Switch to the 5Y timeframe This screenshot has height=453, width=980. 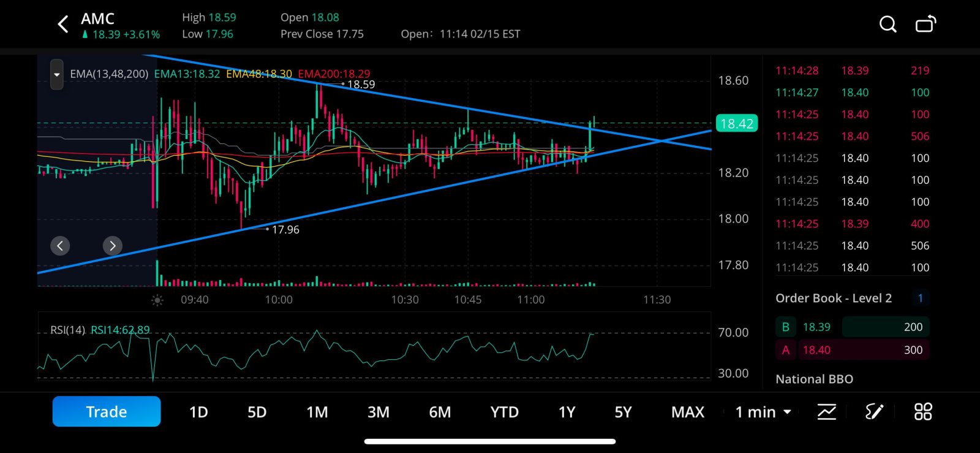tap(623, 412)
